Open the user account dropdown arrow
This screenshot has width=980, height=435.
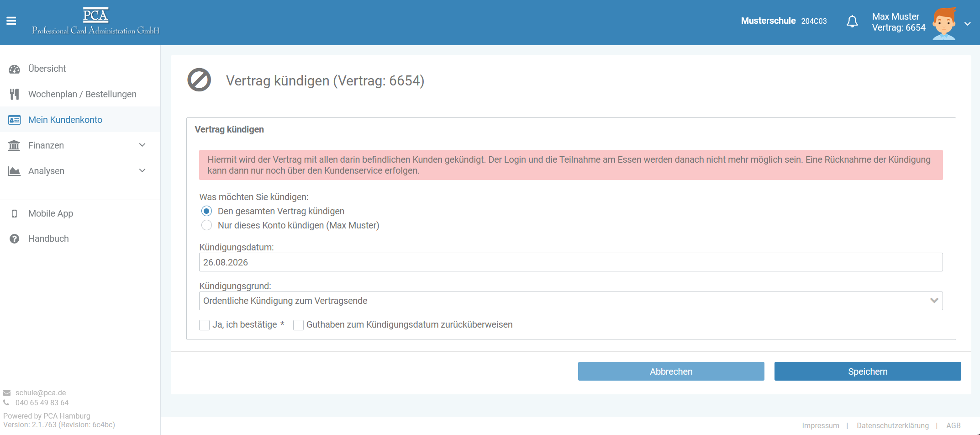(968, 24)
